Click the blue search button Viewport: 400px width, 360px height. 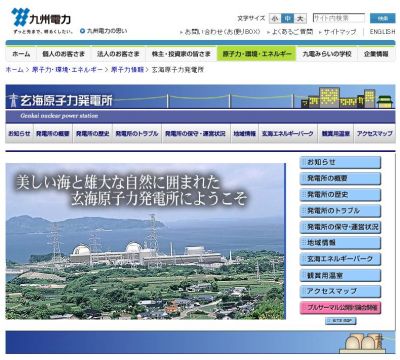click(x=383, y=18)
